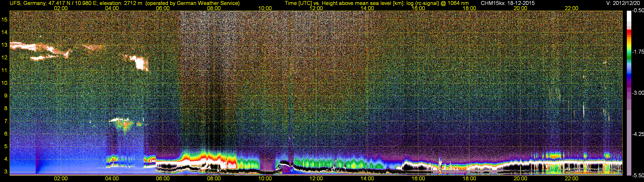
Task: Click the "elevation: 2712 m" text
Action: (x=121, y=3)
